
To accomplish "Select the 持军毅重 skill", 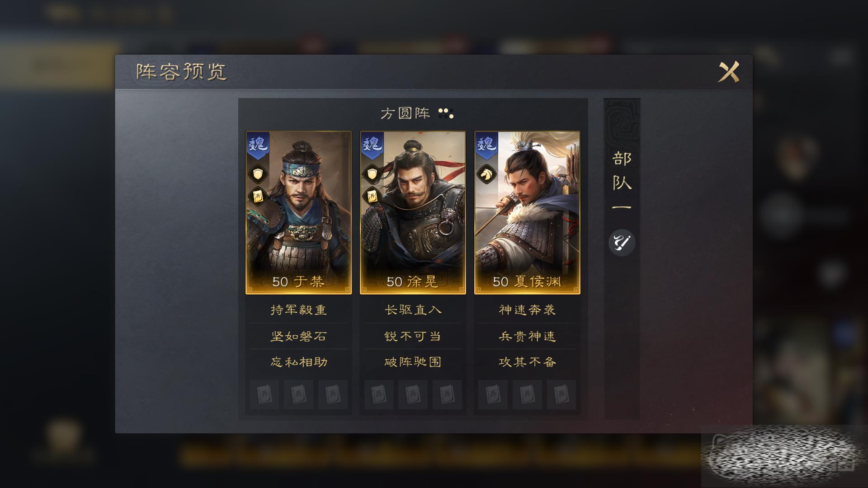I will coord(298,310).
